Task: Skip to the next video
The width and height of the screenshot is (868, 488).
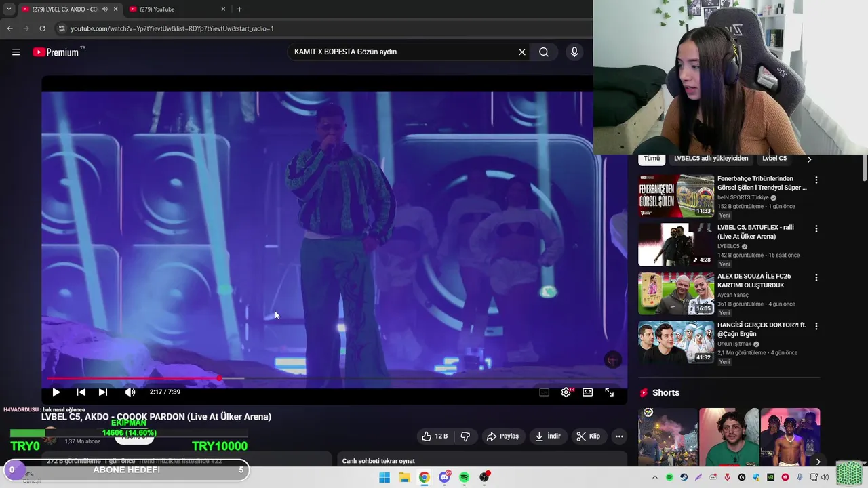Action: (103, 392)
